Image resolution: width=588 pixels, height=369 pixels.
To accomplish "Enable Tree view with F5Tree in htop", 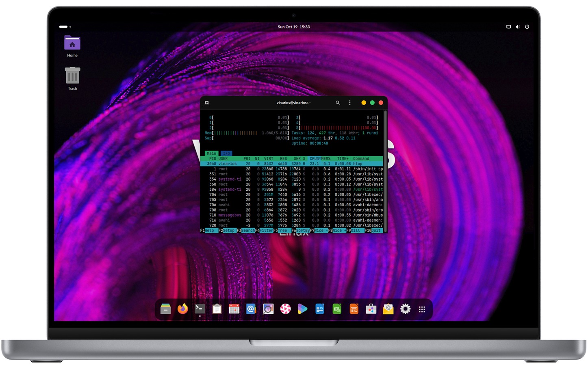I will click(x=283, y=230).
